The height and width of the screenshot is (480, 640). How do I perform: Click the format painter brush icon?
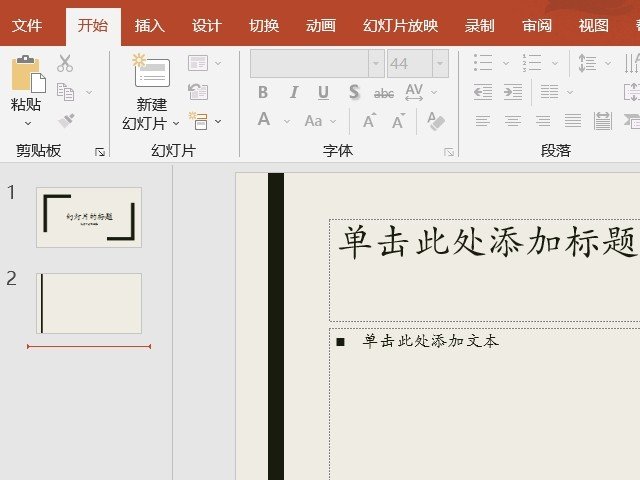point(66,121)
